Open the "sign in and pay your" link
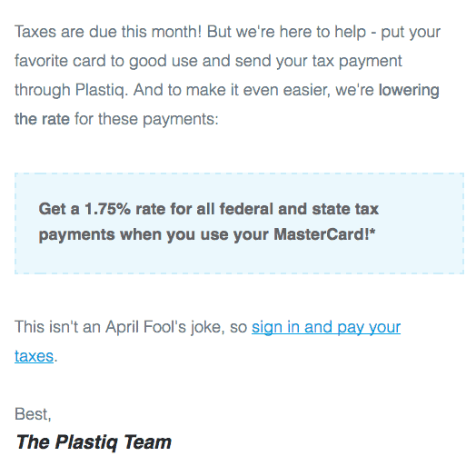The height and width of the screenshot is (466, 476). pos(326,328)
